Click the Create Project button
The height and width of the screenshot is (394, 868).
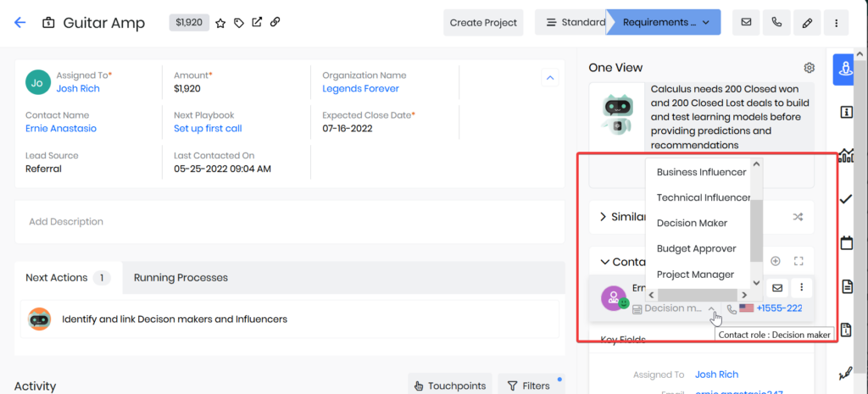click(x=483, y=23)
